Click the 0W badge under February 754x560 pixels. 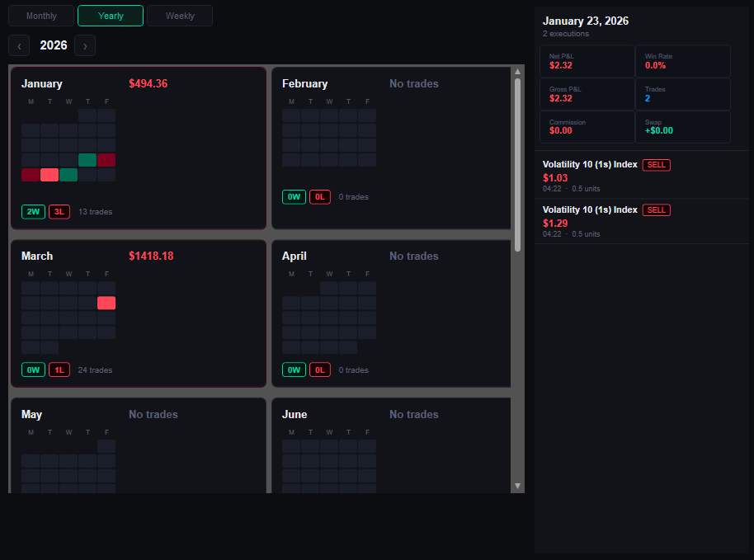(x=294, y=196)
